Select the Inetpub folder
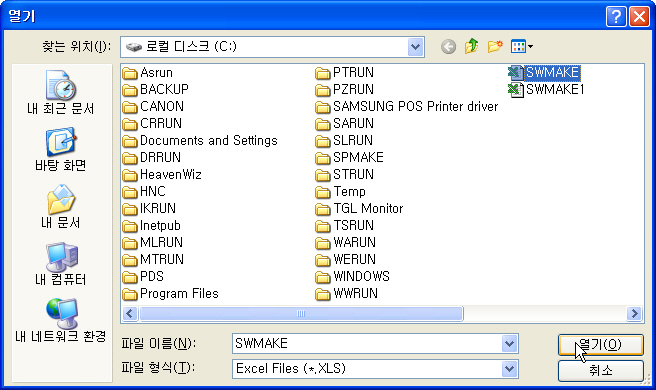The height and width of the screenshot is (390, 656). [151, 226]
